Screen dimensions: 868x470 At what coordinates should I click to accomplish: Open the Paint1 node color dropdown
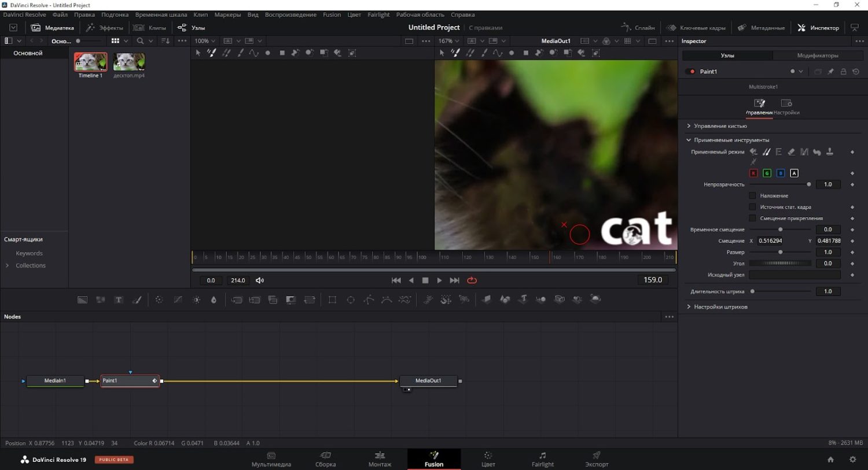(801, 72)
